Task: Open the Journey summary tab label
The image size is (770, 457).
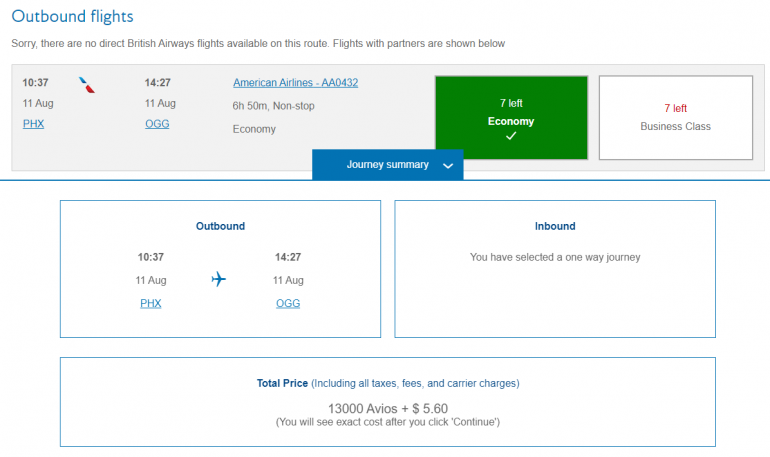Action: click(x=388, y=165)
